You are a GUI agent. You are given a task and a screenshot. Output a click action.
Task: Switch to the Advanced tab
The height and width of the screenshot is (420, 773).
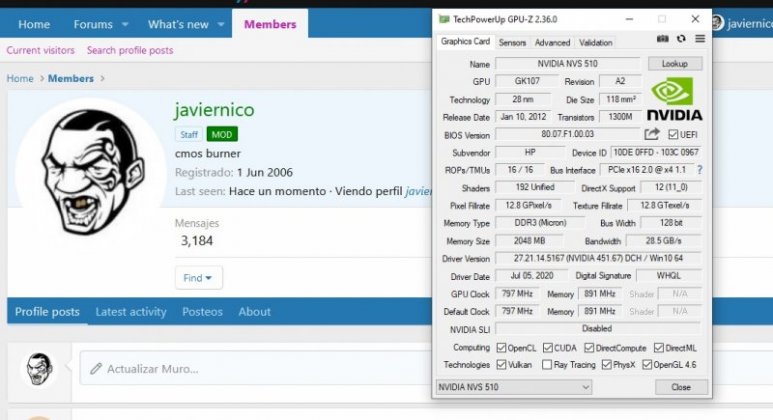(552, 42)
